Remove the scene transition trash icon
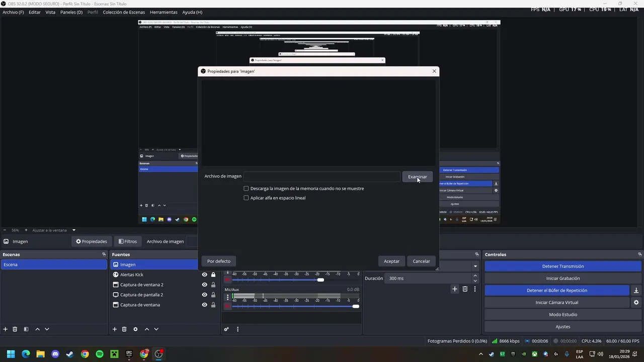The height and width of the screenshot is (362, 644). (465, 289)
